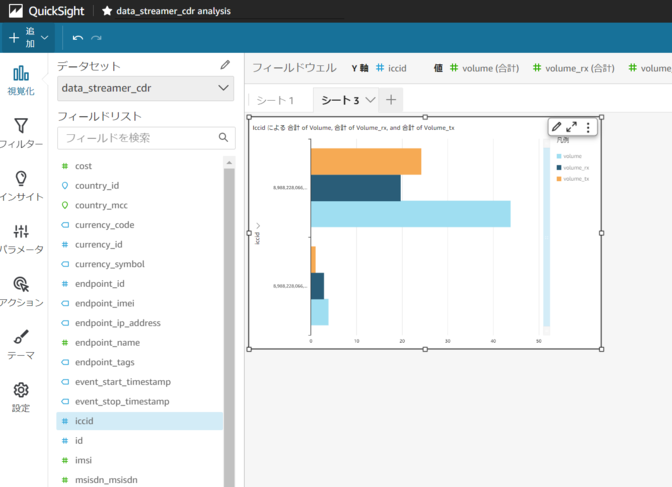Click the pencil icon to edit dataset

click(x=225, y=66)
